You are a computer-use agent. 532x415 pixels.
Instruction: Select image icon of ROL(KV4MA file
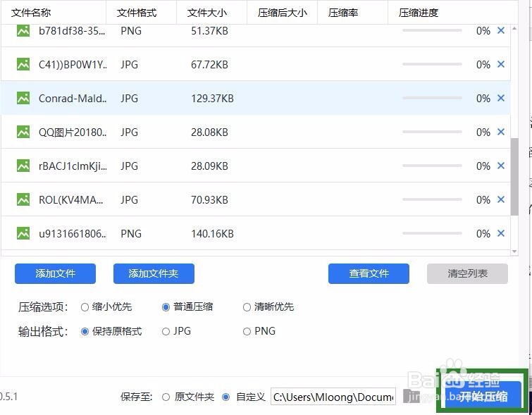click(x=23, y=199)
